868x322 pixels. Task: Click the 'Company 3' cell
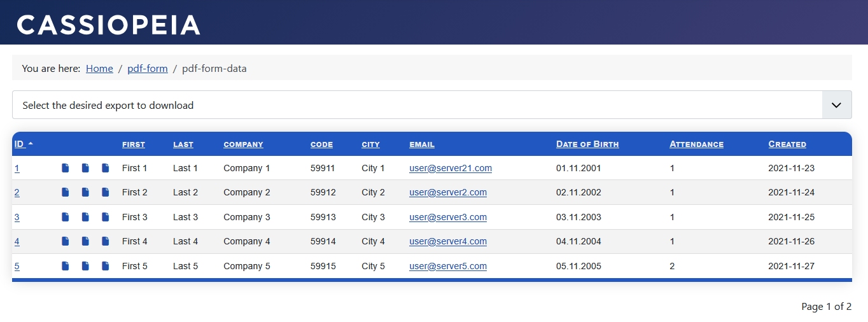tap(247, 217)
